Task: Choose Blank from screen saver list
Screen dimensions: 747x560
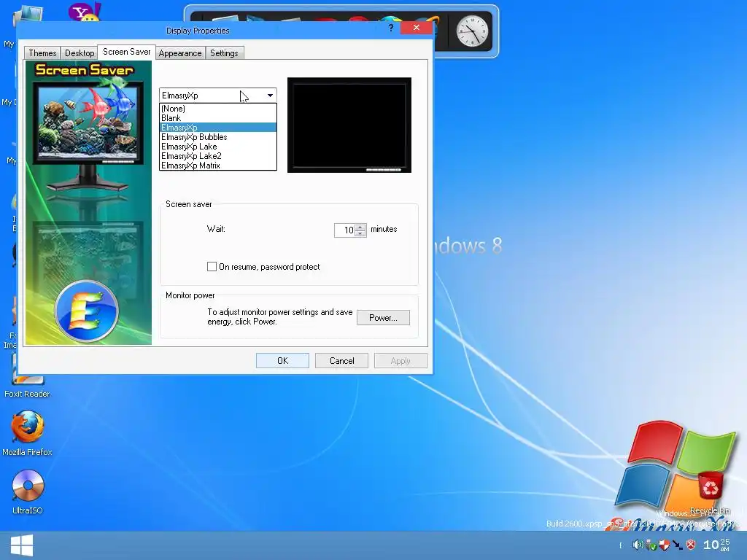Action: pos(217,118)
